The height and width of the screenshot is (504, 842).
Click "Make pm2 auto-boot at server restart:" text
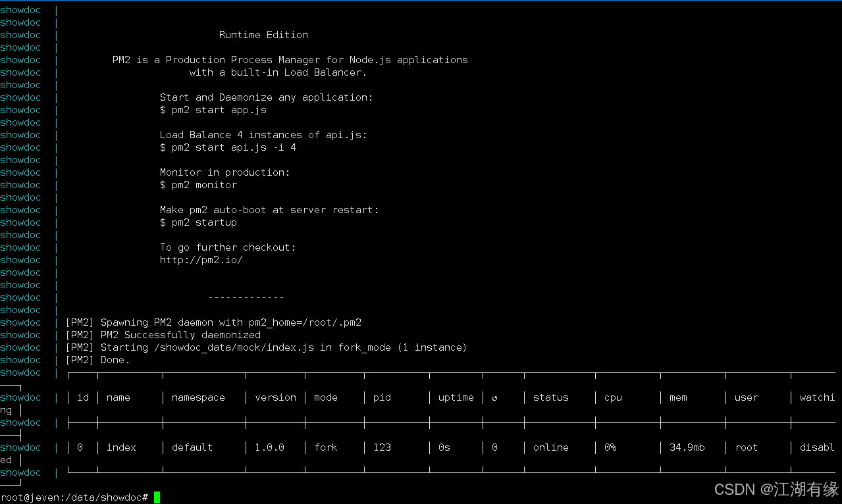coord(269,210)
